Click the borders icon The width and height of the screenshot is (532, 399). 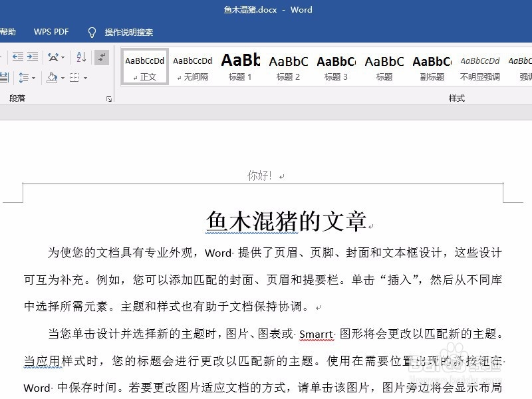(75, 76)
